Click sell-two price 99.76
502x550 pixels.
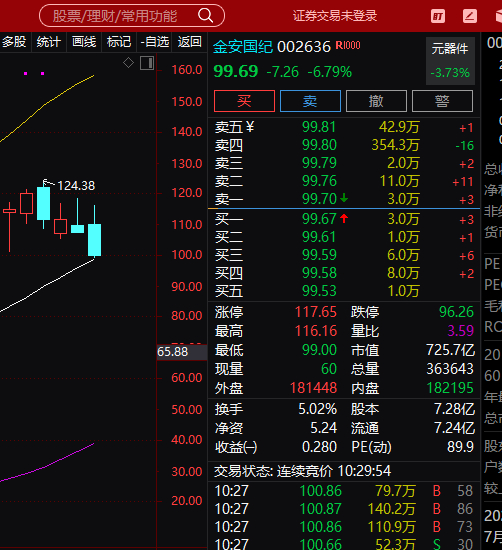point(319,181)
